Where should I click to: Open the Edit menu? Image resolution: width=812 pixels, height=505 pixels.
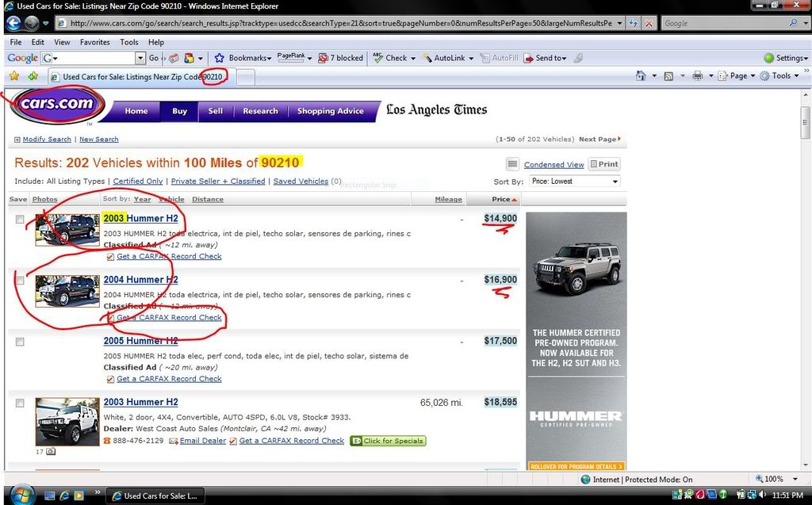(37, 42)
